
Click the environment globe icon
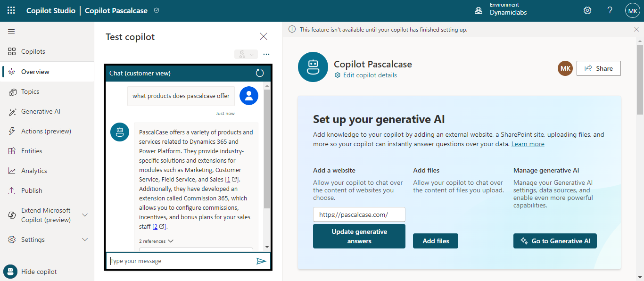[479, 10]
